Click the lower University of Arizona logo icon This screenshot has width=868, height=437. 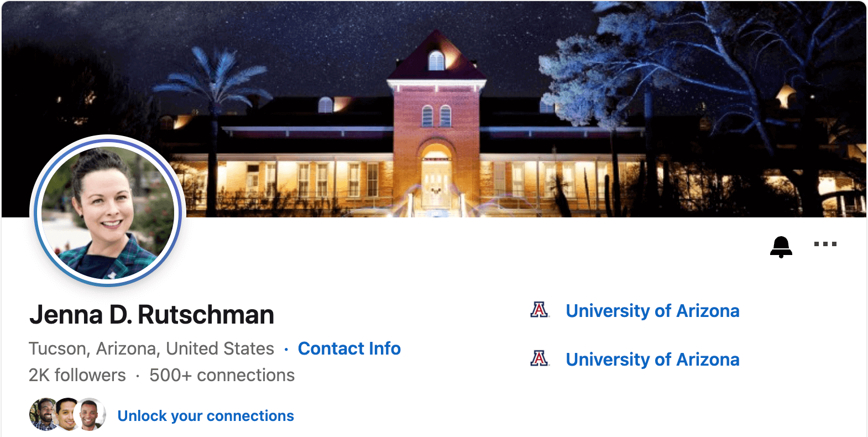pyautogui.click(x=539, y=358)
